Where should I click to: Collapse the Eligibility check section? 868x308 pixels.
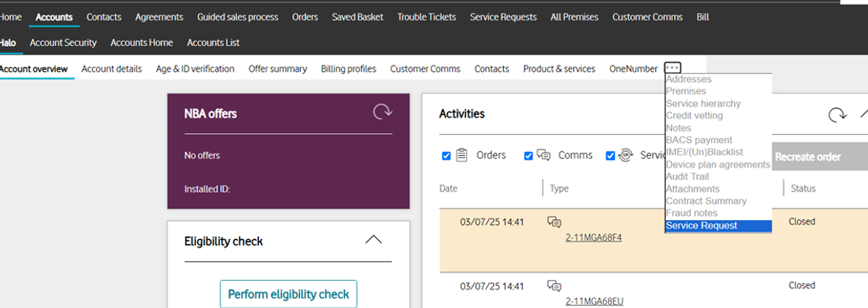pos(374,240)
